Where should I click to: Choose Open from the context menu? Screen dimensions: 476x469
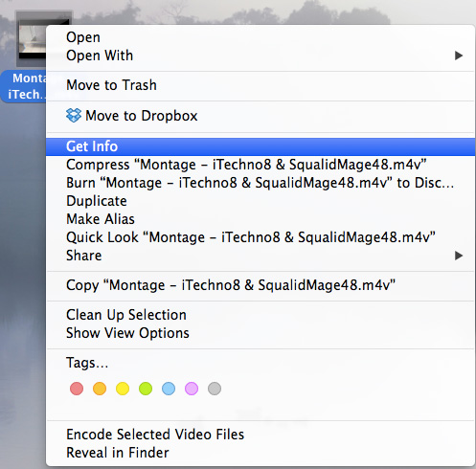(x=261, y=37)
